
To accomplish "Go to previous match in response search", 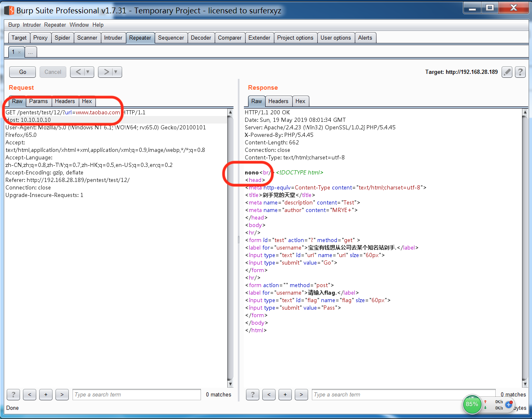I will (269, 394).
